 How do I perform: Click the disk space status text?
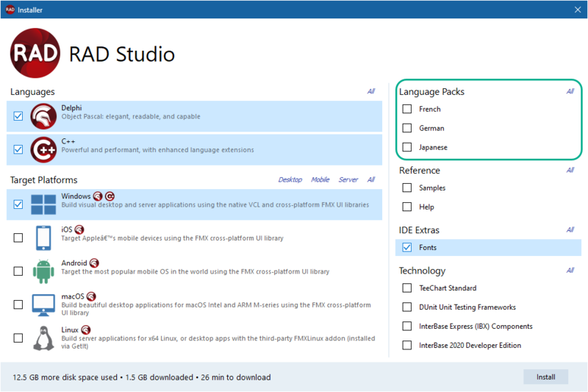(x=142, y=377)
